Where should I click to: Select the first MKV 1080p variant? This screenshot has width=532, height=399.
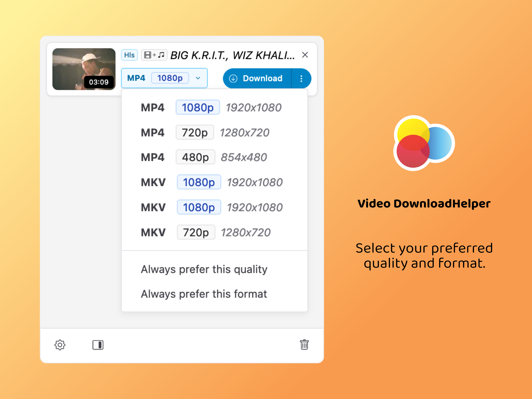pyautogui.click(x=199, y=182)
